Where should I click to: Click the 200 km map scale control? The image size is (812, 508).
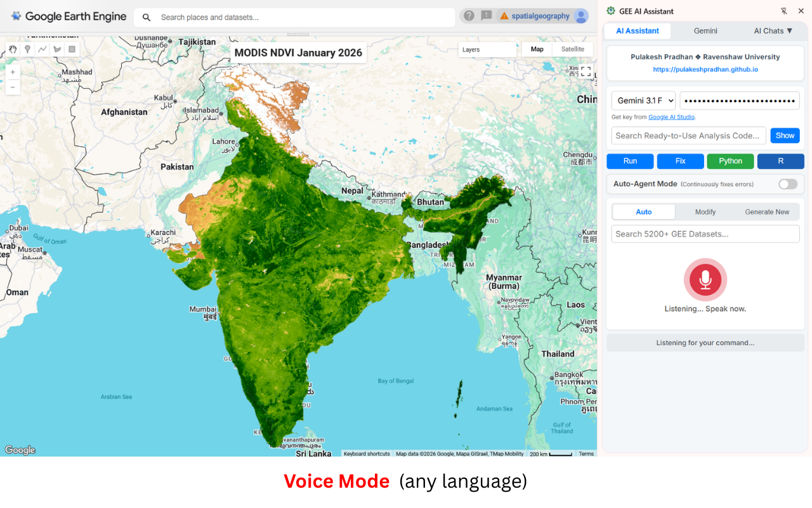pyautogui.click(x=551, y=453)
